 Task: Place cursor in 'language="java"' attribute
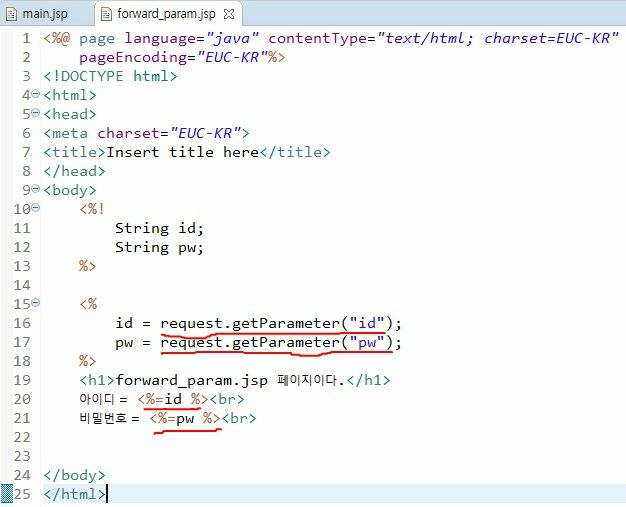(192, 38)
